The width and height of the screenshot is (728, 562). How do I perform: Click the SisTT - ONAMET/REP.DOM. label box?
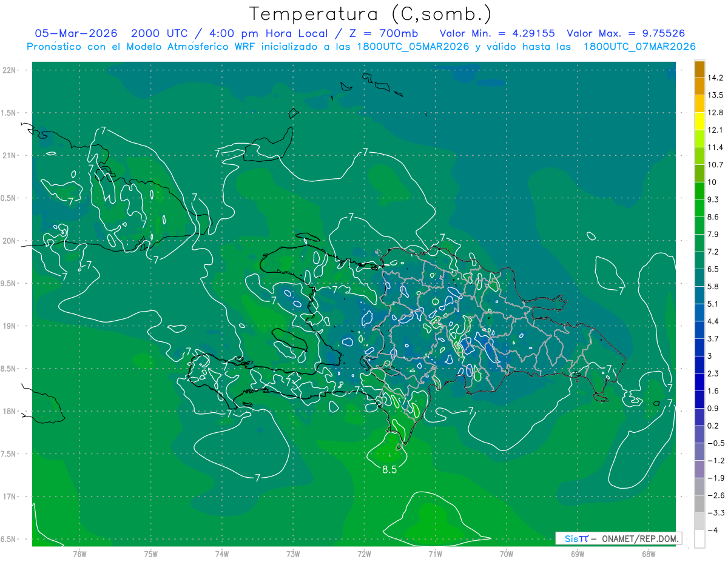(x=618, y=538)
